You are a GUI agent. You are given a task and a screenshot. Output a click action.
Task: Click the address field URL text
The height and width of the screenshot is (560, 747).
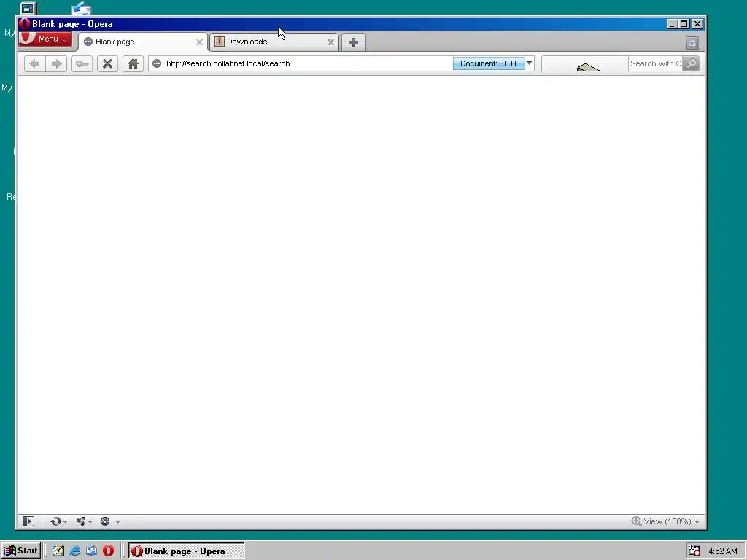point(228,63)
